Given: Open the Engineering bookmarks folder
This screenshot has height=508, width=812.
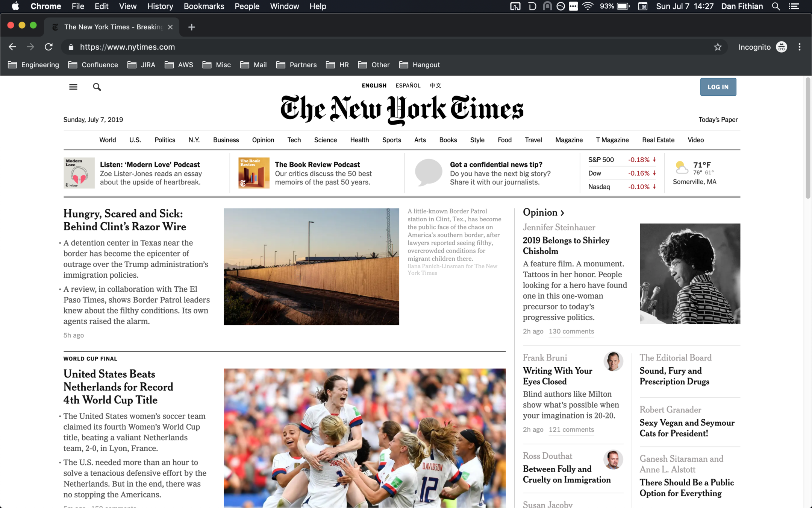Looking at the screenshot, I should point(33,65).
